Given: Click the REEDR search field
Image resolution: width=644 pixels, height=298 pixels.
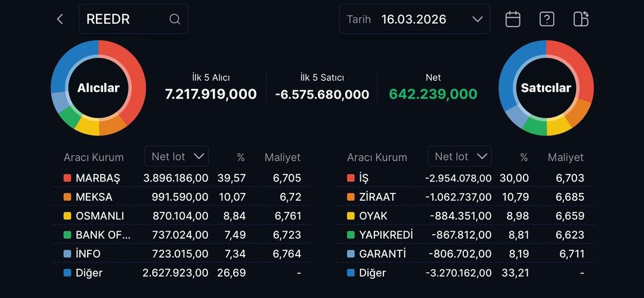Looking at the screenshot, I should pyautogui.click(x=125, y=19).
